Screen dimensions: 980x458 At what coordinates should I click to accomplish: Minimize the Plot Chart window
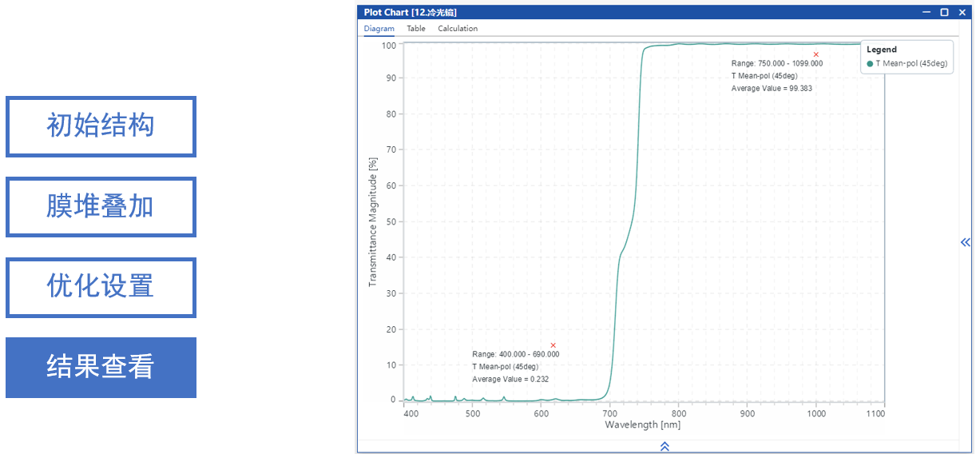(928, 12)
